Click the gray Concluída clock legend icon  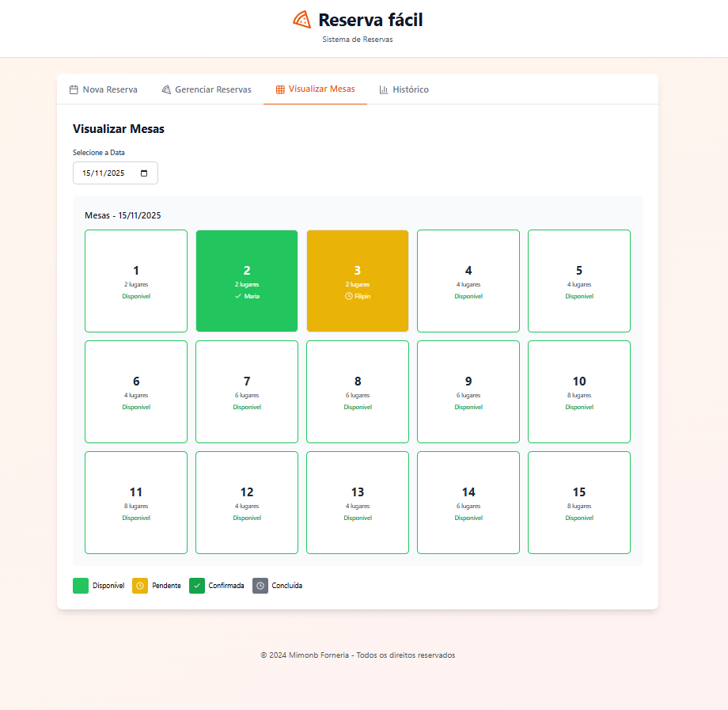(x=260, y=586)
